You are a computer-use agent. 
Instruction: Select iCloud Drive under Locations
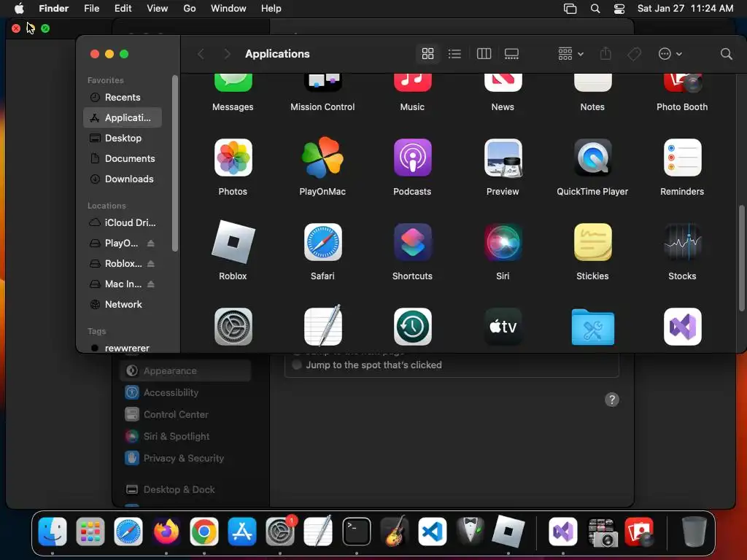coord(123,222)
